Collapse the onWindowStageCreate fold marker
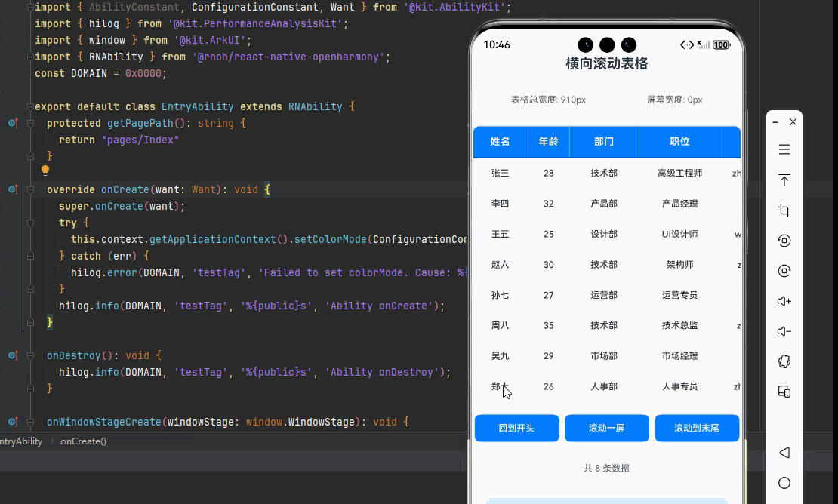 click(x=30, y=421)
